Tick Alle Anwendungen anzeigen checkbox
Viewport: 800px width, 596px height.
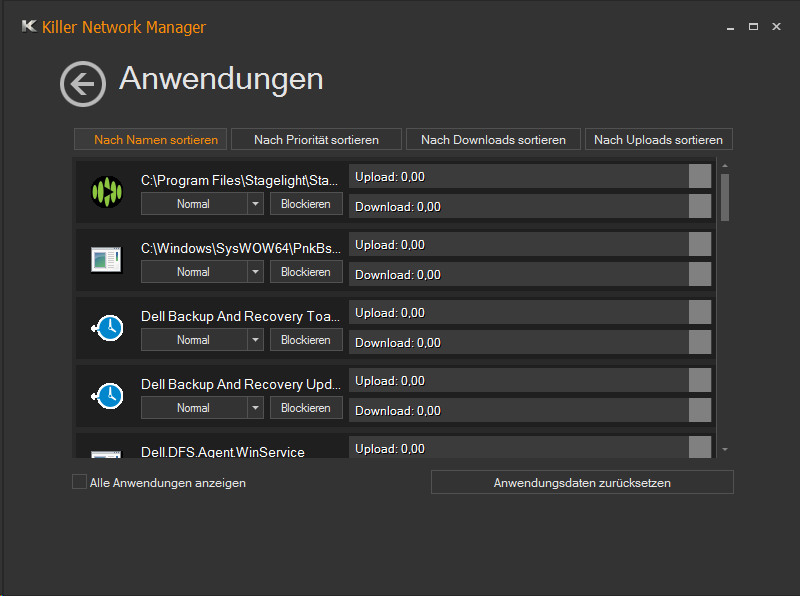[79, 482]
